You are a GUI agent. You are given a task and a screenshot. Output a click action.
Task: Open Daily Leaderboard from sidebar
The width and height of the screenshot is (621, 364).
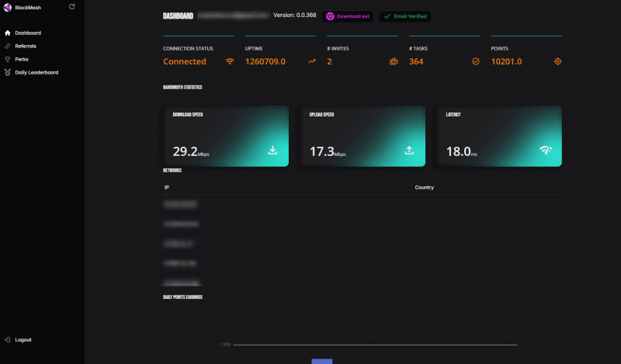(36, 72)
